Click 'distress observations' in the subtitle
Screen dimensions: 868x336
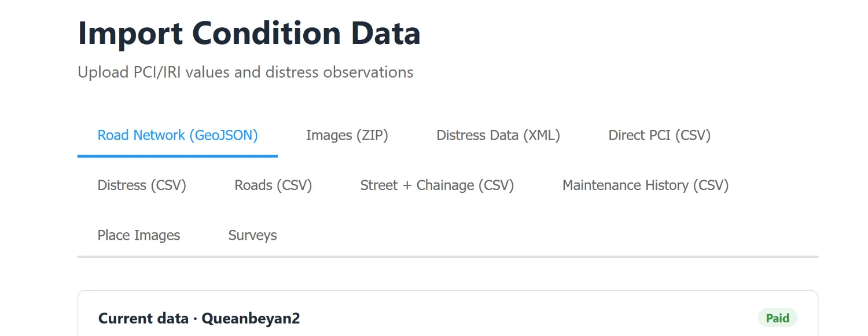[340, 72]
